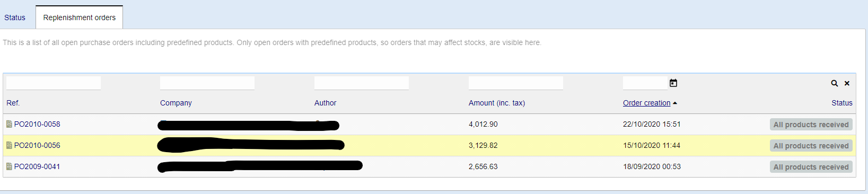Click document icon beside PO2010-0056
This screenshot has width=868, height=194.
9,145
